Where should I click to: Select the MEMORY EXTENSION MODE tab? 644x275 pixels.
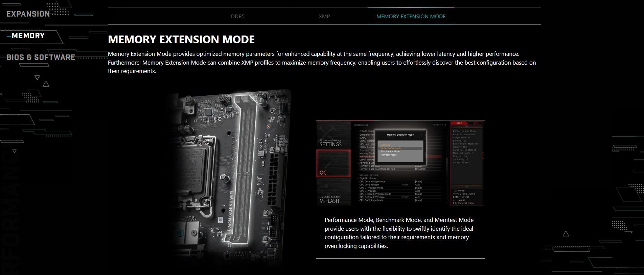click(411, 16)
